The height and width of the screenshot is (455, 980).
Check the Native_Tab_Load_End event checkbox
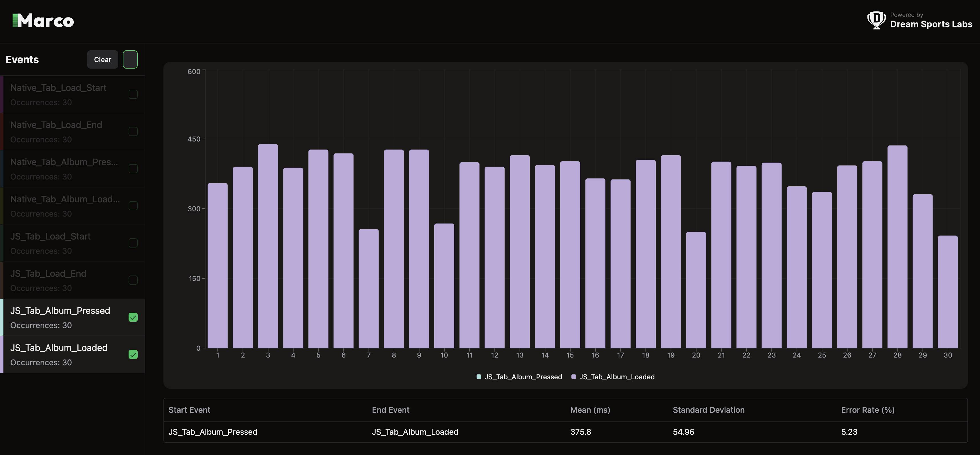(133, 132)
